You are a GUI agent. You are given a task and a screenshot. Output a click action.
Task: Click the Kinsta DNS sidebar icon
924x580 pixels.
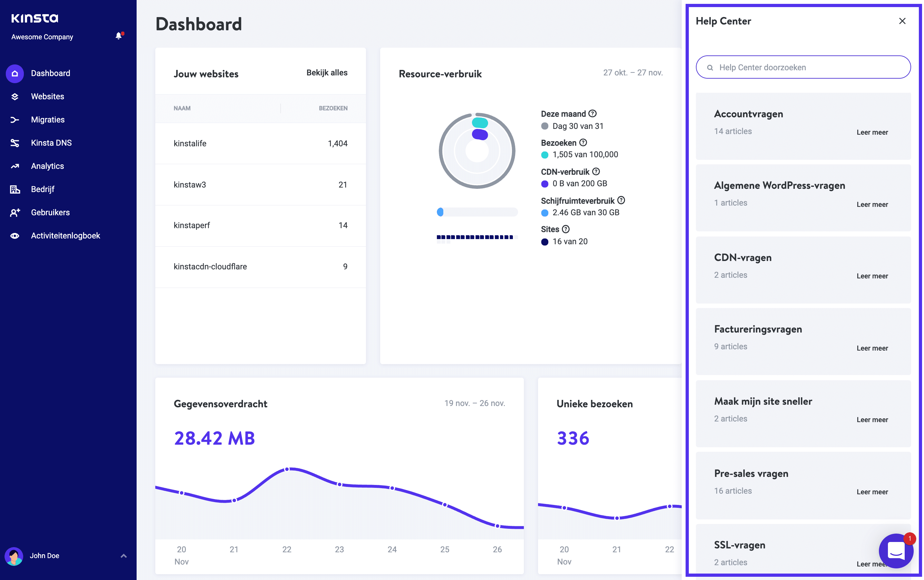coord(15,142)
